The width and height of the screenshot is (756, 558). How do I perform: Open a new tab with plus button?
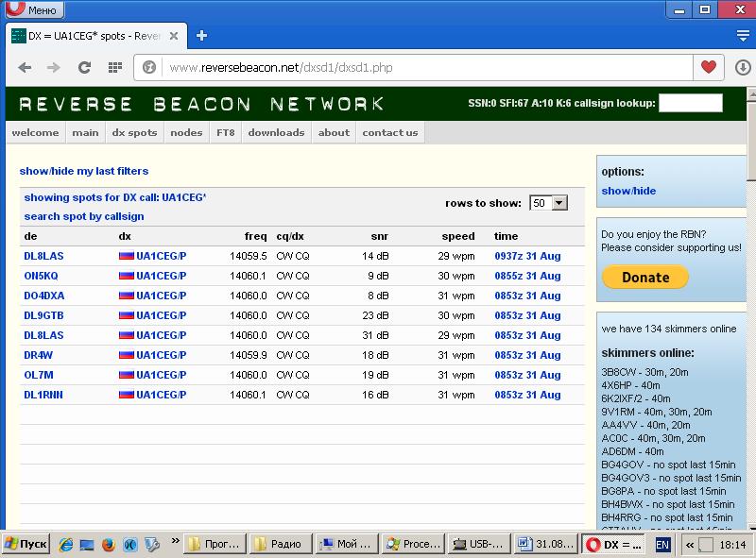click(x=201, y=36)
